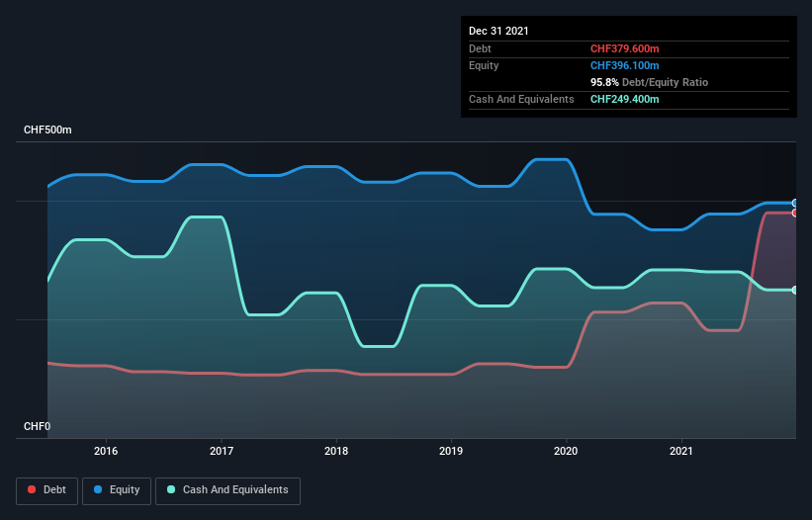Toggle the Cash And Equivalents legend button
Image resolution: width=812 pixels, height=520 pixels.
pos(227,490)
